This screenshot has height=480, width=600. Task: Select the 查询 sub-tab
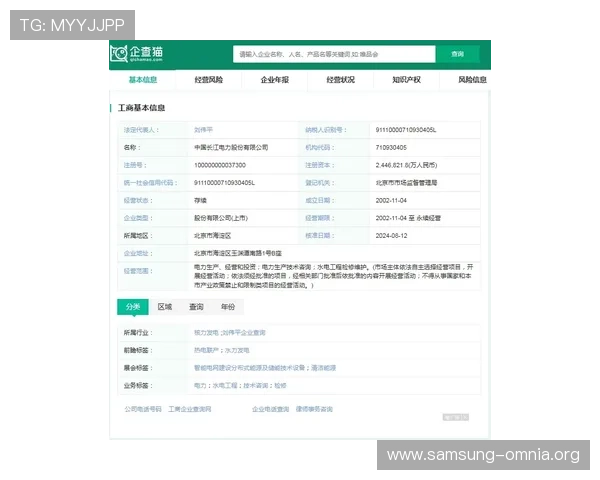point(196,307)
